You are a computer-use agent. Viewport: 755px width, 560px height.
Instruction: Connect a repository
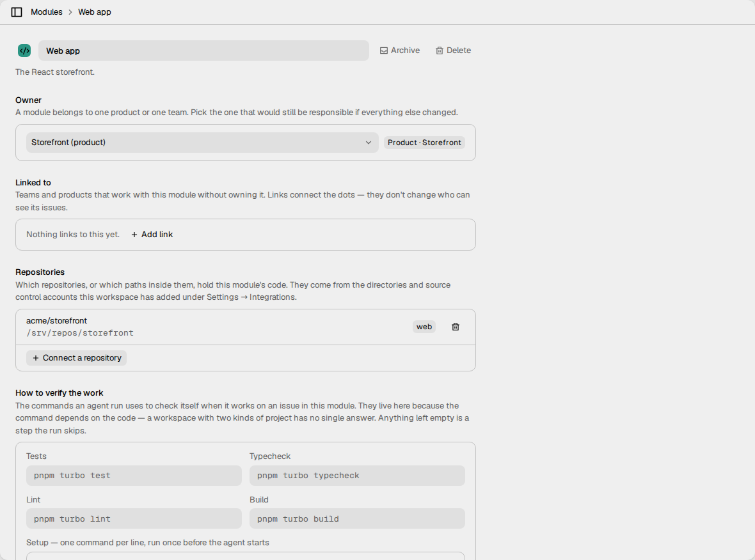[77, 358]
